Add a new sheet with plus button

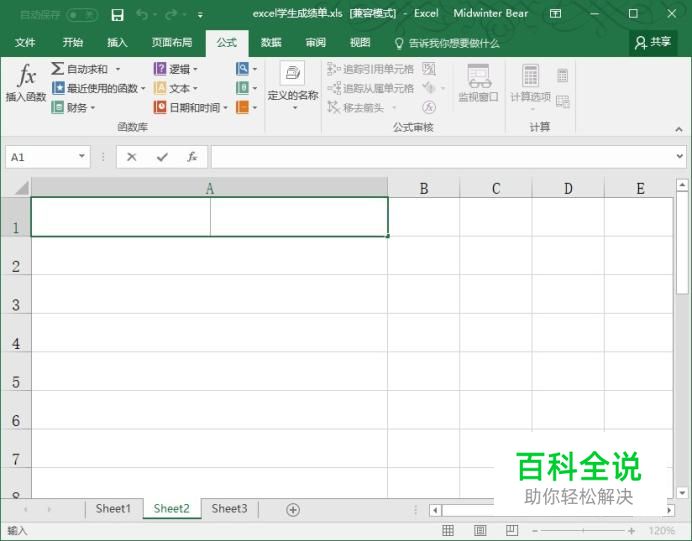point(293,510)
